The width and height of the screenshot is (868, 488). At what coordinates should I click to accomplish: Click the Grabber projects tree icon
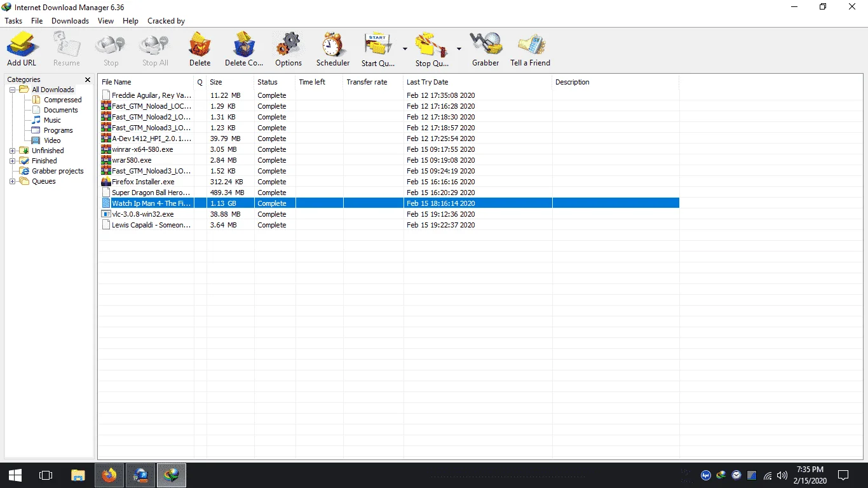click(x=25, y=171)
